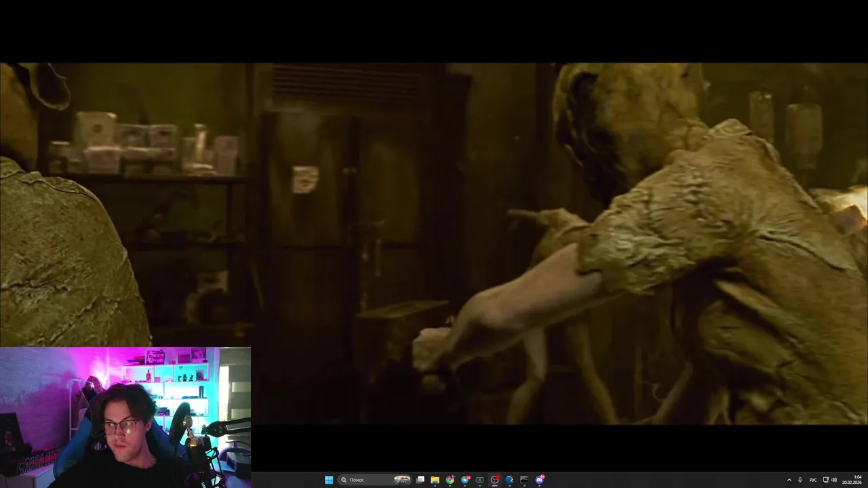Viewport: 868px width, 488px height.
Task: Open the volume speaker tray icon
Action: point(834,480)
